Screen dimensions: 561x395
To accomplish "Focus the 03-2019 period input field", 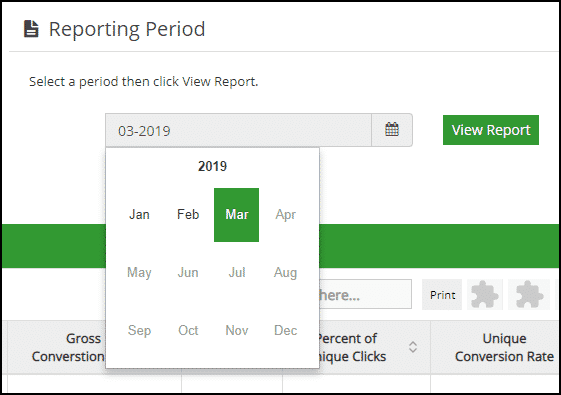I will click(x=238, y=130).
